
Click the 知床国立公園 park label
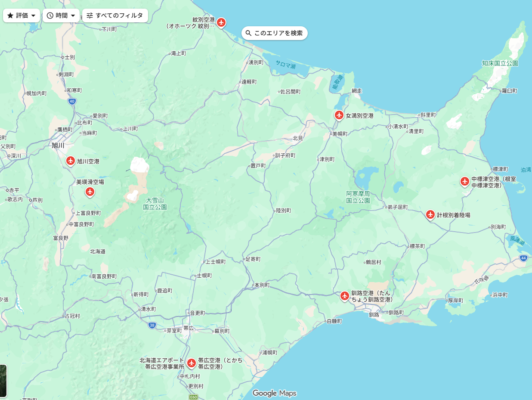tap(500, 63)
